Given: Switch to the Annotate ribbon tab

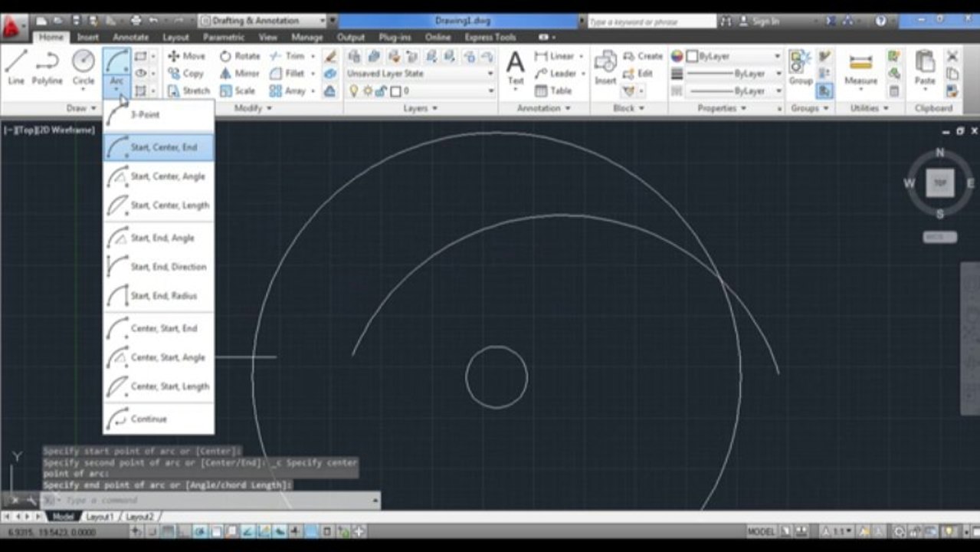Looking at the screenshot, I should coord(130,37).
